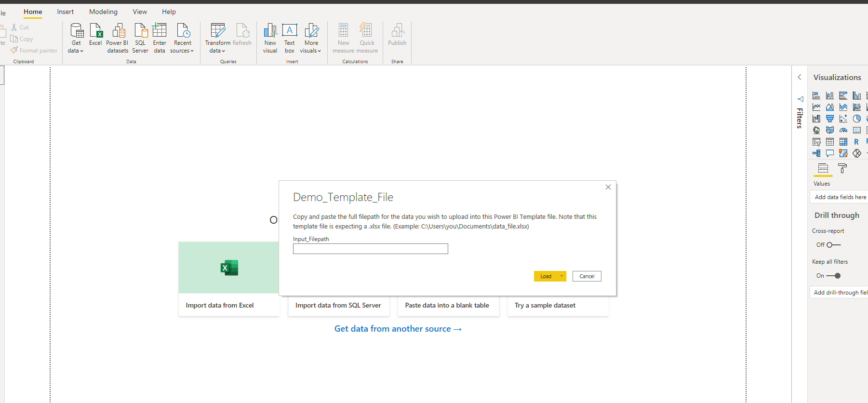Click the Load button in the dialog
Image resolution: width=868 pixels, height=403 pixels.
[x=546, y=276]
